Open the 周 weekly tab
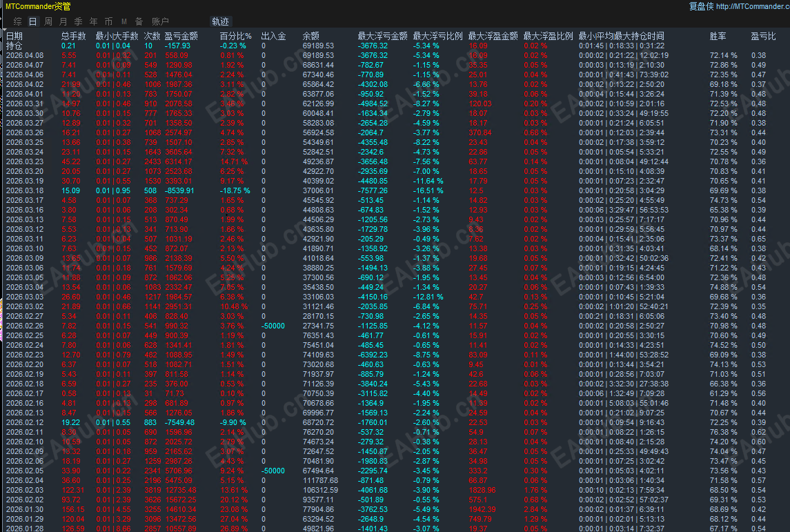 coord(48,21)
